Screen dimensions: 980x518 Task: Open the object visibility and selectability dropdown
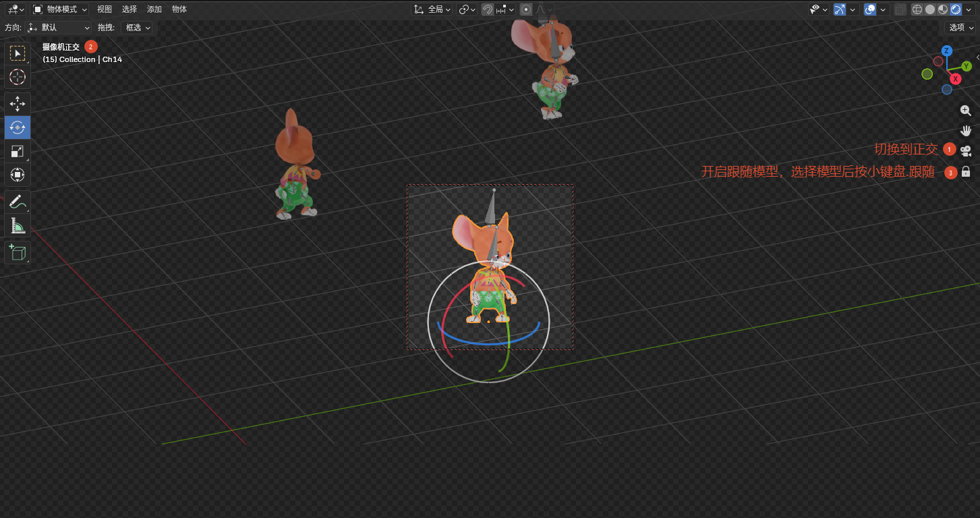point(819,9)
